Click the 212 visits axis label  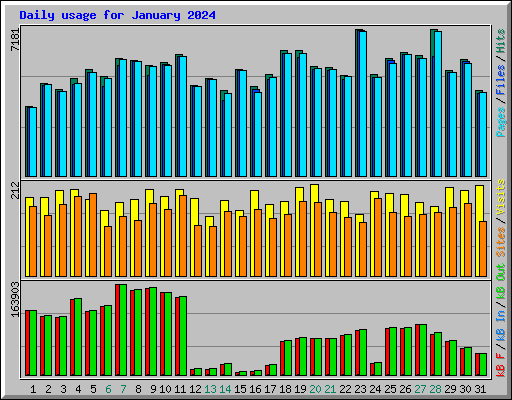[x=15, y=190]
